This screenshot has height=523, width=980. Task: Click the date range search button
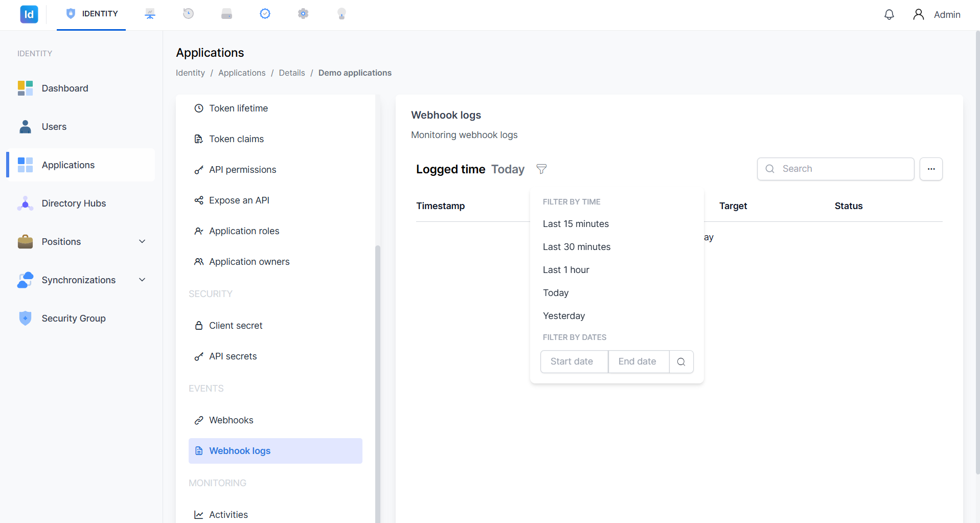(x=681, y=361)
